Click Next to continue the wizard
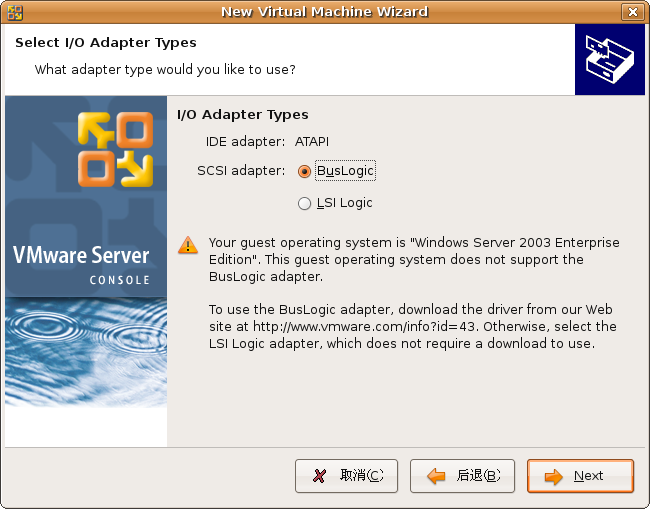This screenshot has height=509, width=650. coord(580,476)
